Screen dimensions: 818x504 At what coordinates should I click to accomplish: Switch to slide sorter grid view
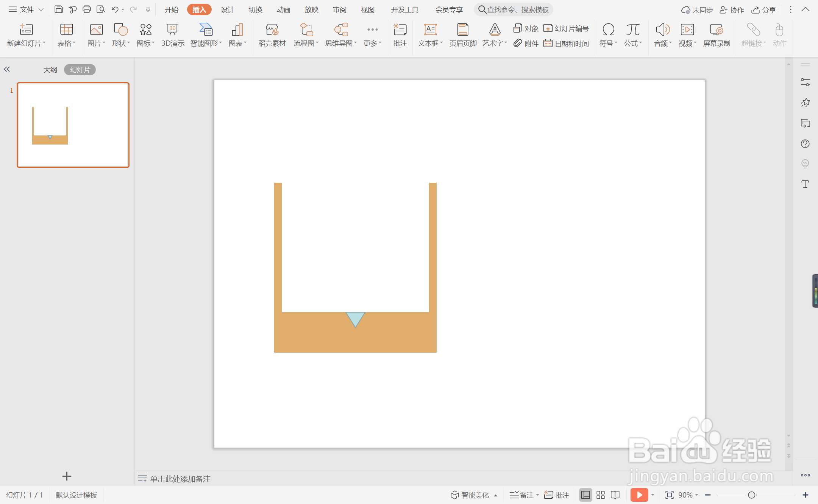coord(601,495)
